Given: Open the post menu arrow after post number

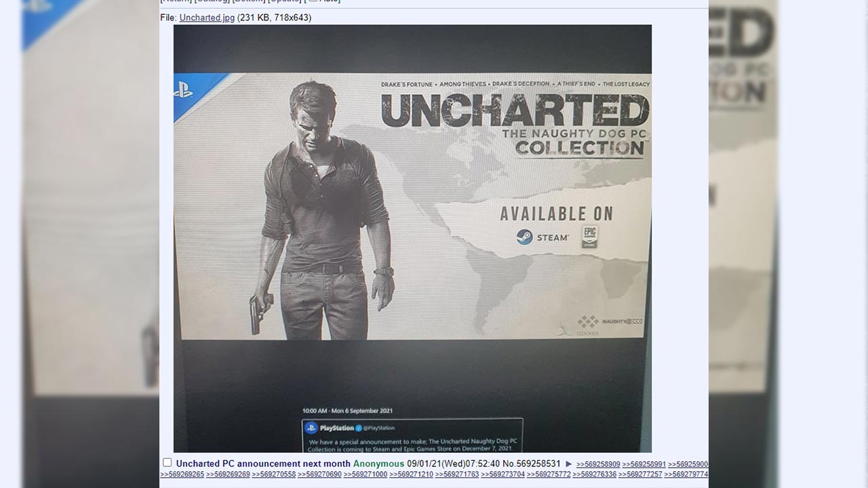Looking at the screenshot, I should click(x=568, y=464).
